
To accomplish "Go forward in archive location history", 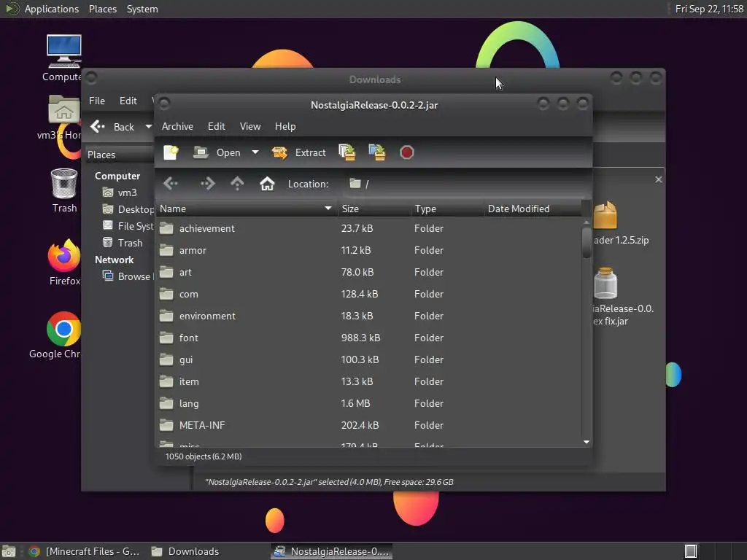I will 207,184.
